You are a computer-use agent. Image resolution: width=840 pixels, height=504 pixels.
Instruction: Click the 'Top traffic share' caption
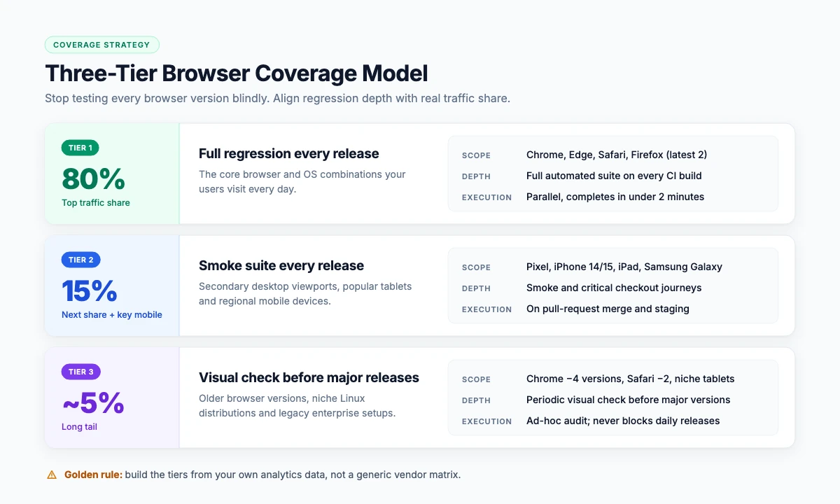click(x=96, y=203)
